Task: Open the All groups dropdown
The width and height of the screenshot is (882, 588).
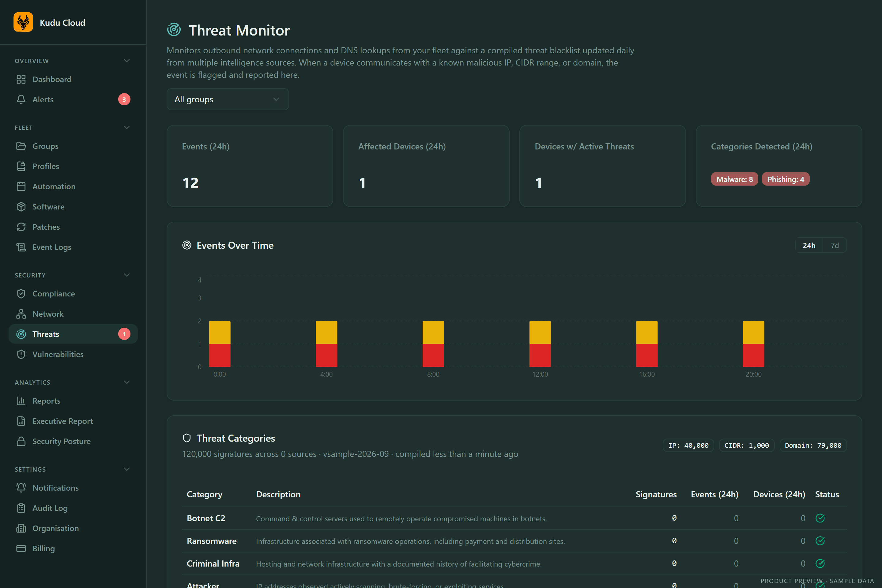Action: click(228, 99)
